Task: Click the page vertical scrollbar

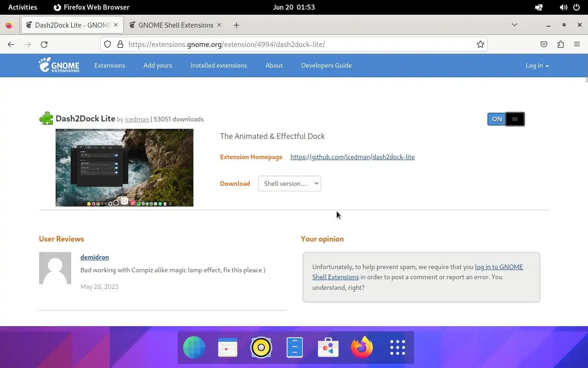Action: 586,79
